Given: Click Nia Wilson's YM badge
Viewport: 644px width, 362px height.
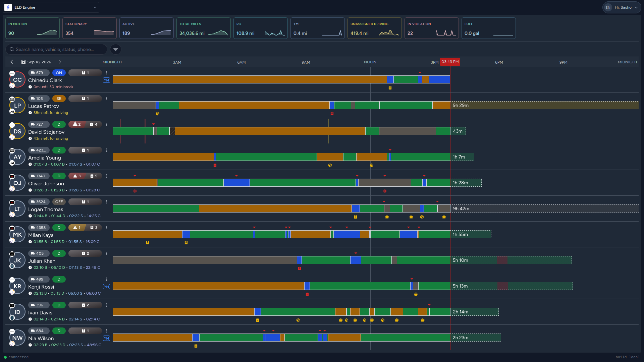Looking at the screenshot, I should pyautogui.click(x=106, y=338).
